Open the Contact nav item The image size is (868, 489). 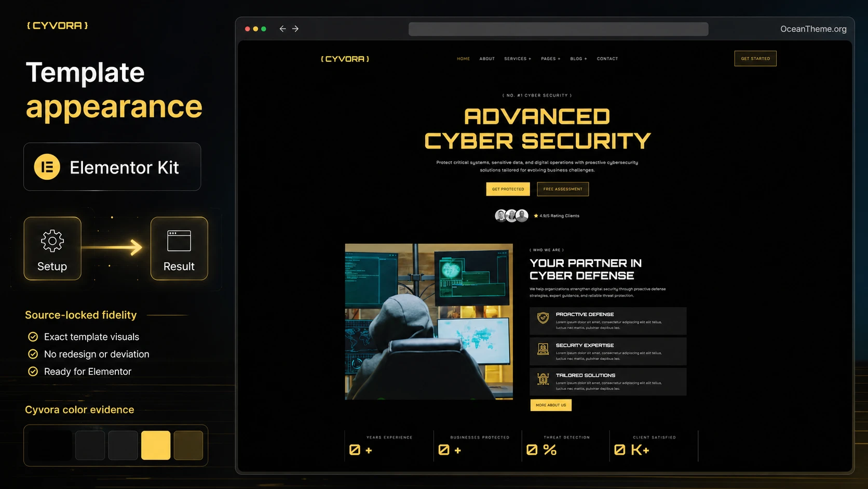click(x=607, y=59)
